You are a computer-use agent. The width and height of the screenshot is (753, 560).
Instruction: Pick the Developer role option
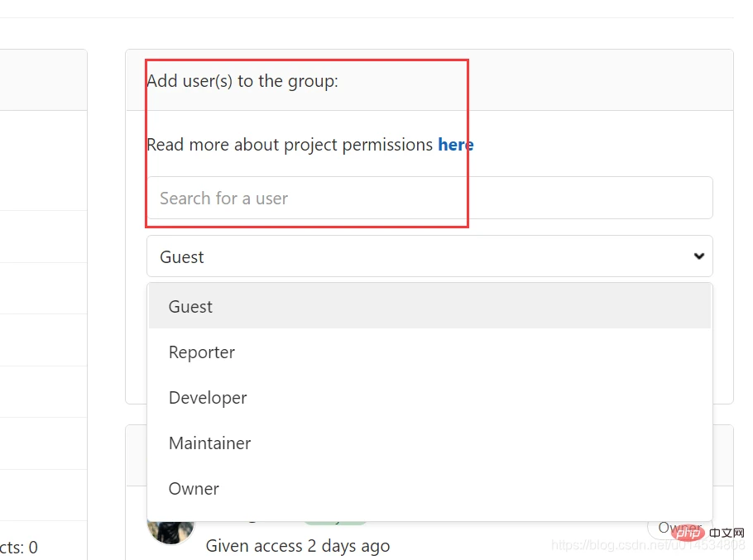(208, 398)
